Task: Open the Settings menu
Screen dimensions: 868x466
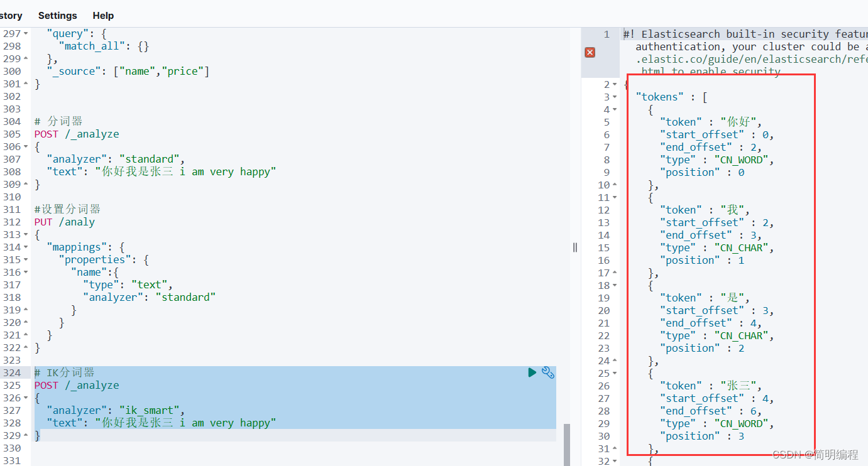Action: coord(58,15)
